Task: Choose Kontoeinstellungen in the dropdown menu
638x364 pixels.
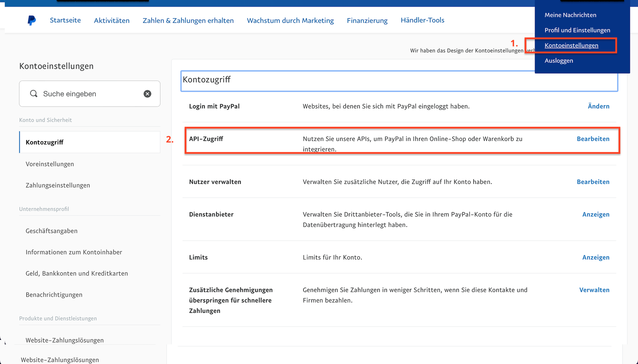Action: pyautogui.click(x=571, y=46)
